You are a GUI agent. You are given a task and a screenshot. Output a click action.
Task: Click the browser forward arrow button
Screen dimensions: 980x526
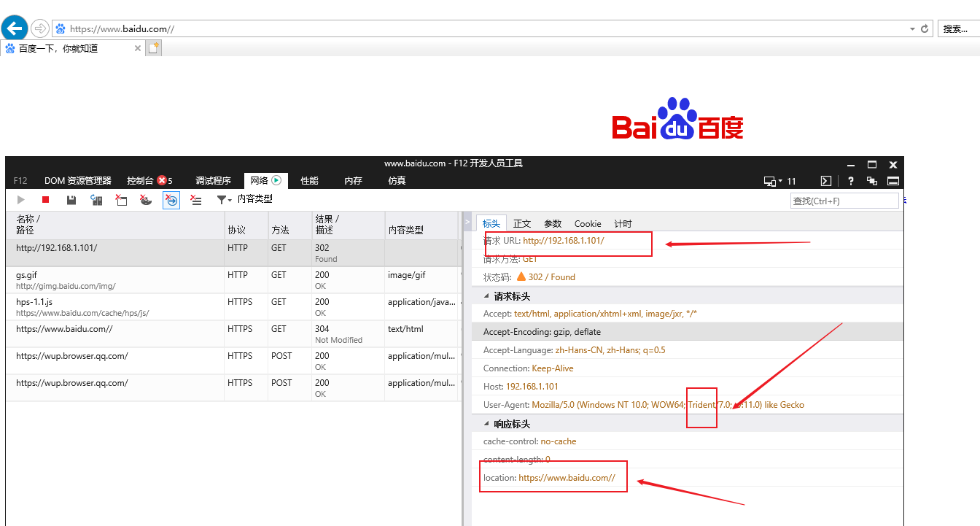point(39,28)
